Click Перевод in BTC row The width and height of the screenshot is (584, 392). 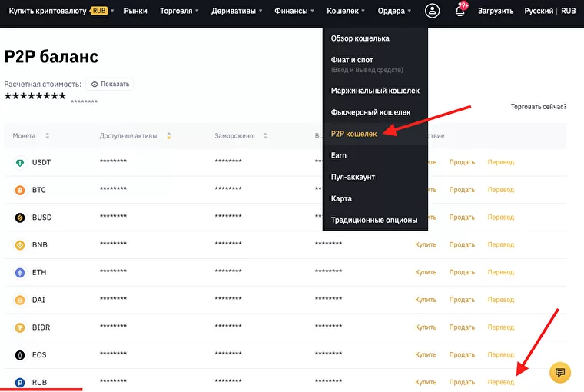point(501,190)
